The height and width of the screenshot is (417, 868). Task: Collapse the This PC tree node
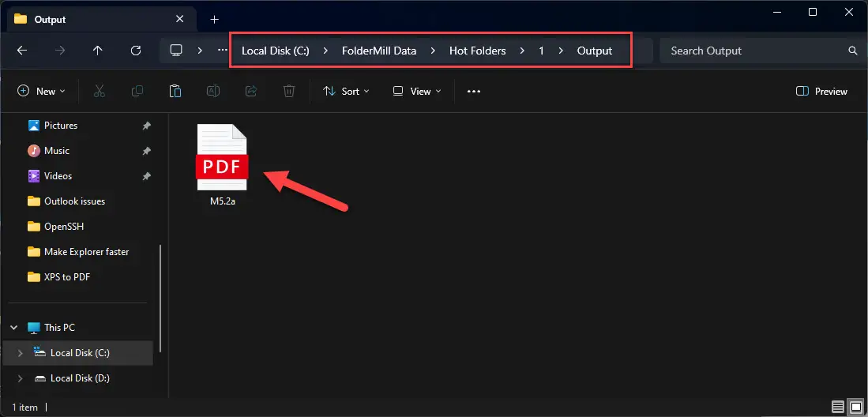click(x=14, y=328)
